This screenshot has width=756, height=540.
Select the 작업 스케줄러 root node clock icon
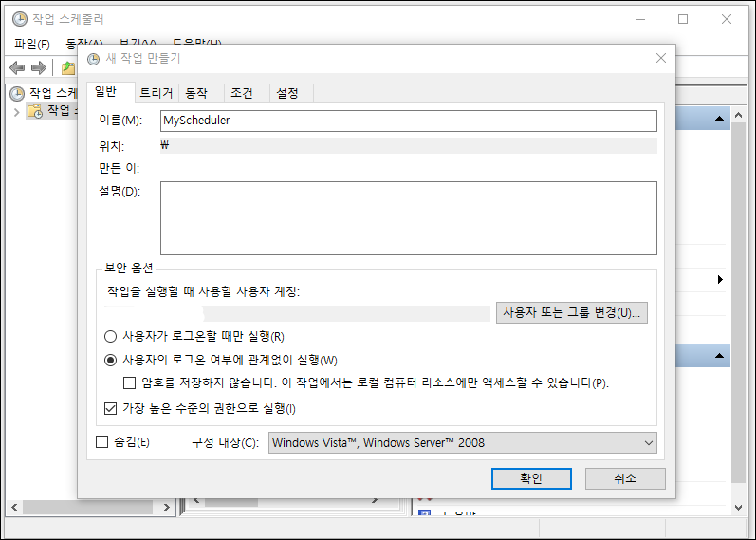(x=17, y=93)
